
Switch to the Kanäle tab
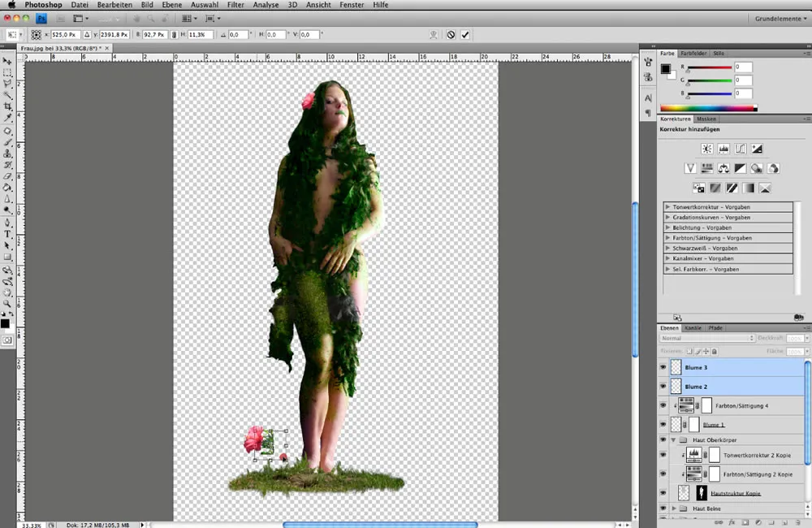(x=693, y=328)
